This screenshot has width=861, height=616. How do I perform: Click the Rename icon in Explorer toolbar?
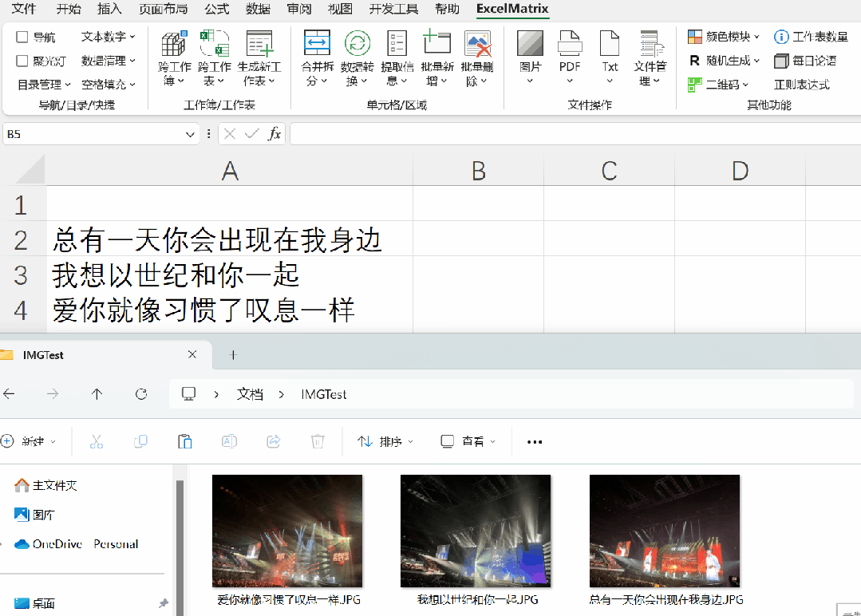click(229, 441)
